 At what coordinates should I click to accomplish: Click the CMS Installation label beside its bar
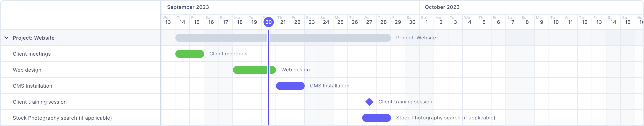click(x=329, y=86)
